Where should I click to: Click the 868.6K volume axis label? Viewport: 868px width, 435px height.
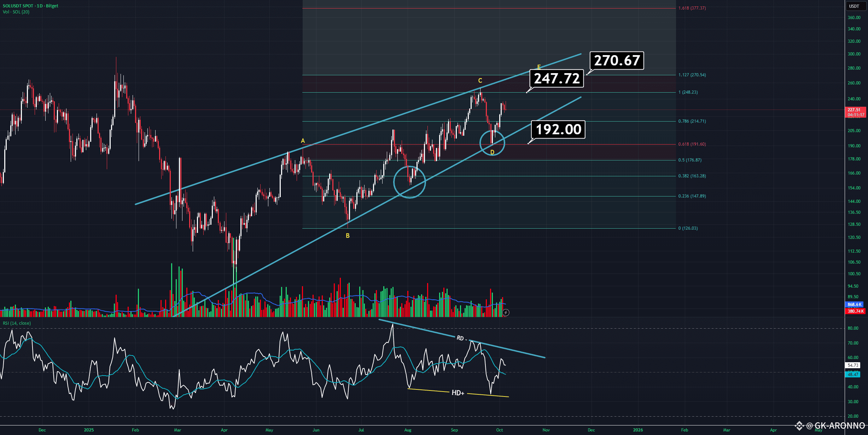click(x=855, y=304)
